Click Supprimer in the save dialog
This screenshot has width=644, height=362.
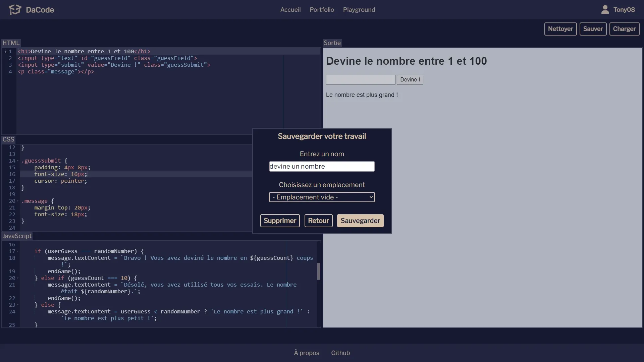[x=280, y=221]
